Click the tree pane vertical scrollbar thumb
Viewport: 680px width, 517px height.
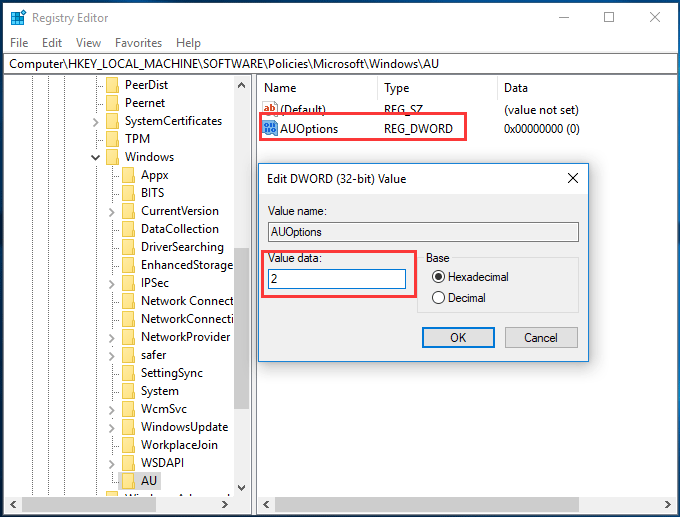coord(242,328)
